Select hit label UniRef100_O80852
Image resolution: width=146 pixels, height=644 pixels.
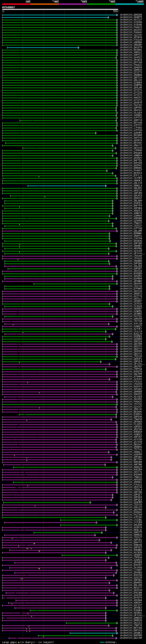[x=131, y=276]
